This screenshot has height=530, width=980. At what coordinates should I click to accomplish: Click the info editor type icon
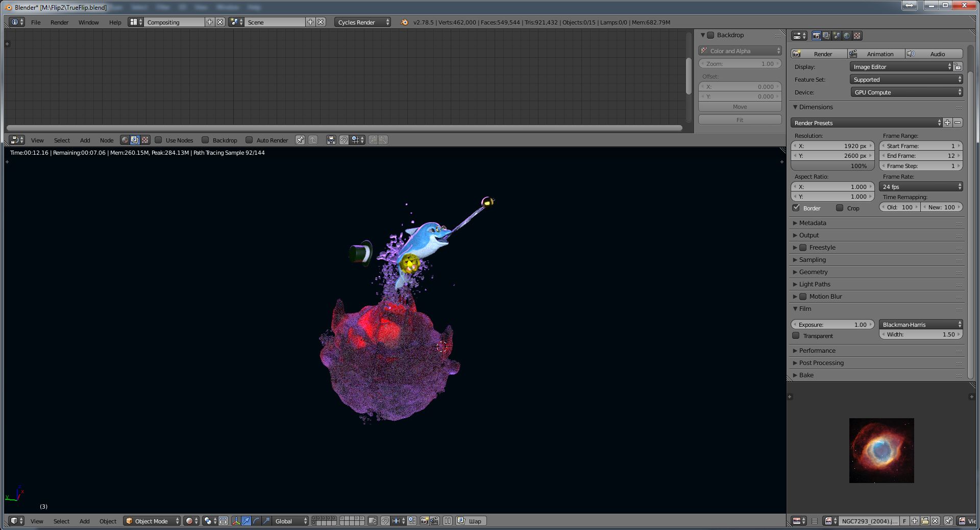(17, 22)
